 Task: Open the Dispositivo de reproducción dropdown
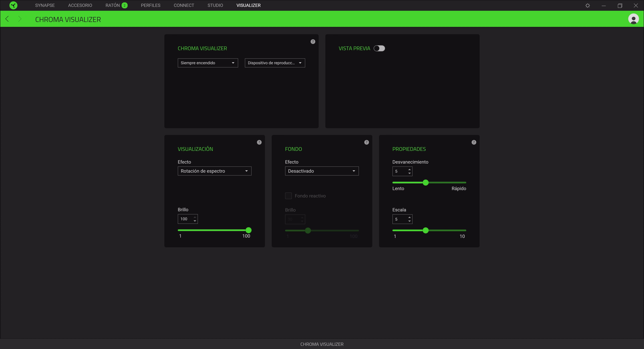[x=275, y=63]
